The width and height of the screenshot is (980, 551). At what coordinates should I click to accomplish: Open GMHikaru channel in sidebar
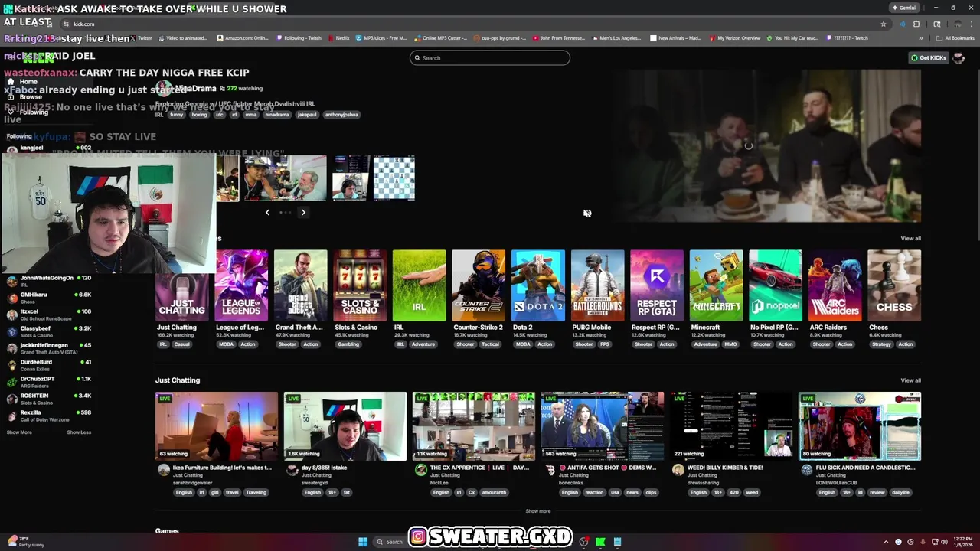49,298
